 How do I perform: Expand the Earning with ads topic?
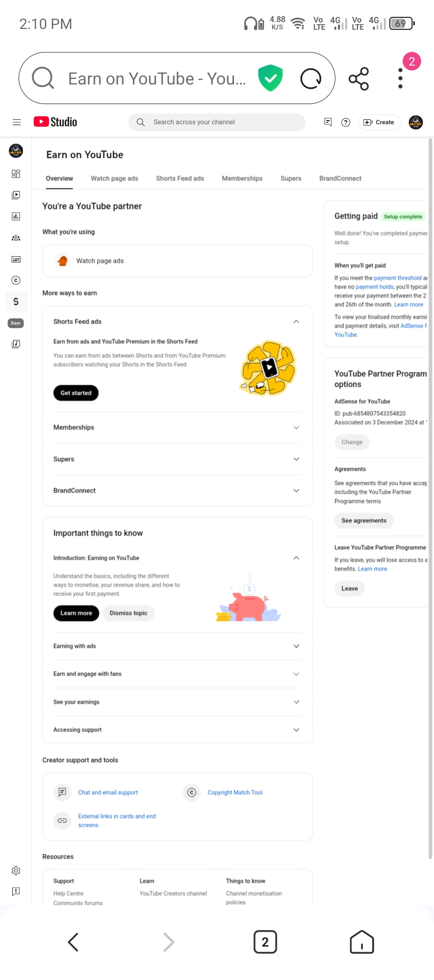177,646
